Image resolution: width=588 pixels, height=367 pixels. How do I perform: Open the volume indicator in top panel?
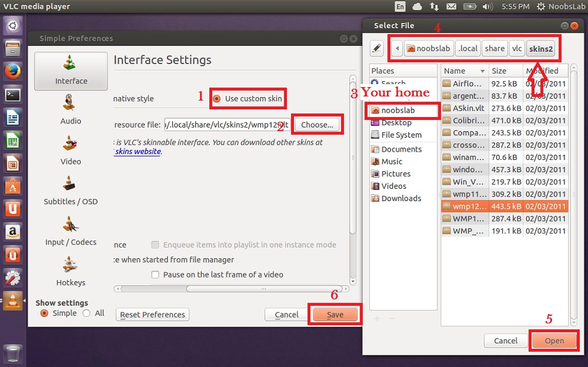click(487, 6)
